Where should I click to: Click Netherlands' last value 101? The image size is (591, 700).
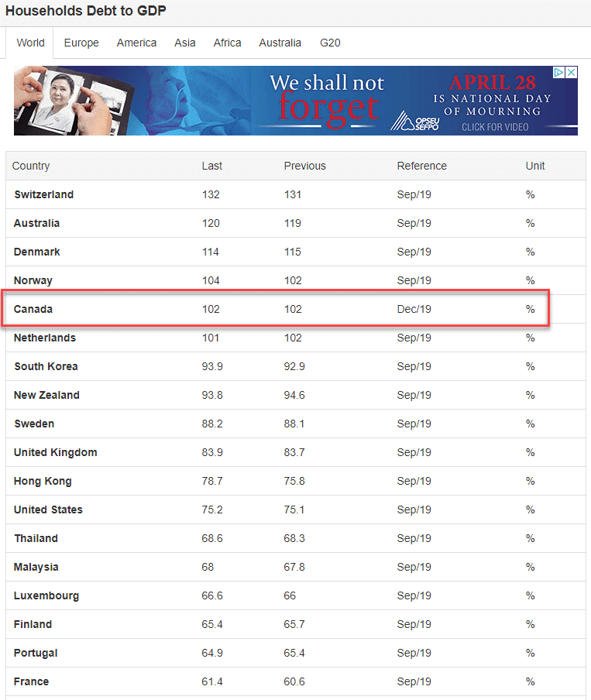[x=211, y=338]
